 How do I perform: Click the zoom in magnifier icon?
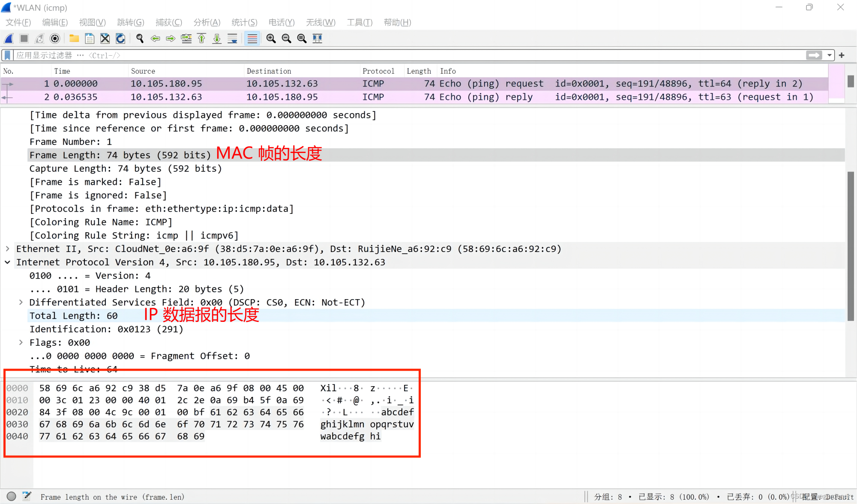(271, 39)
